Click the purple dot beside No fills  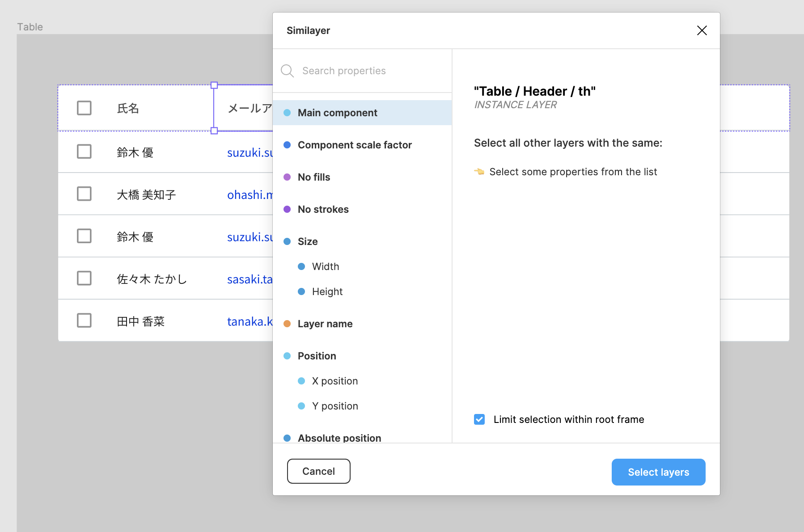(x=287, y=177)
